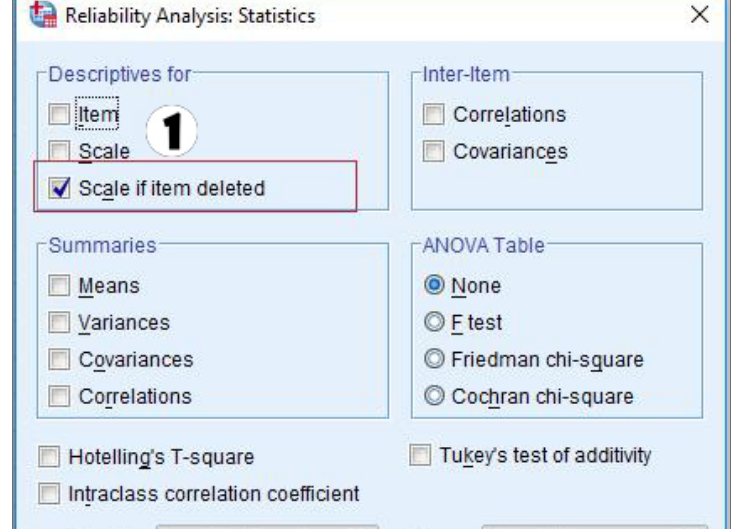Select Friedman chi-square radio button
The height and width of the screenshot is (529, 737).
coord(434,359)
